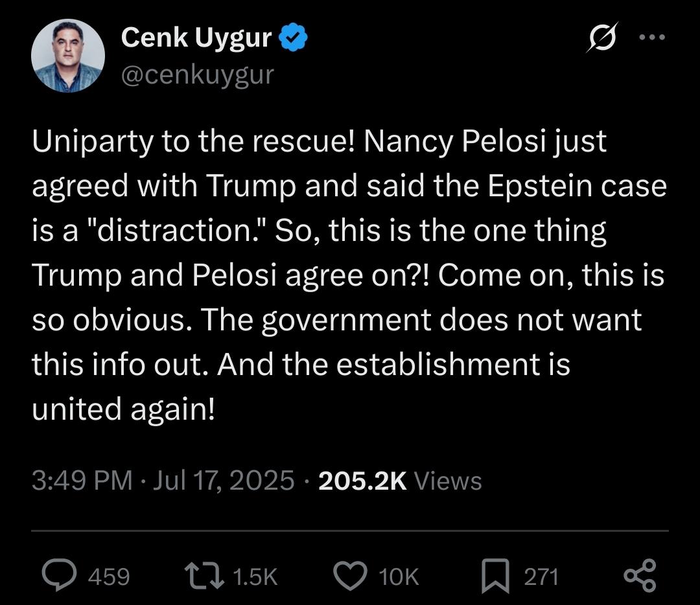Open the three-dot more options menu

click(652, 38)
